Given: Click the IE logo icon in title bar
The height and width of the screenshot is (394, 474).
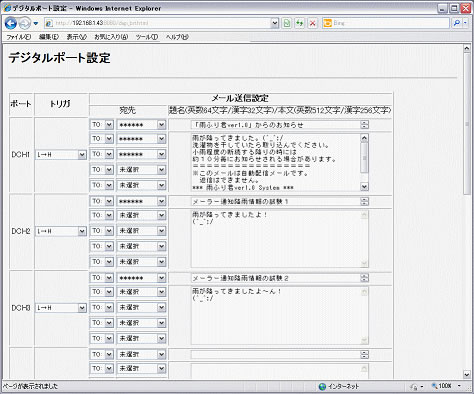Looking at the screenshot, I should (7, 8).
